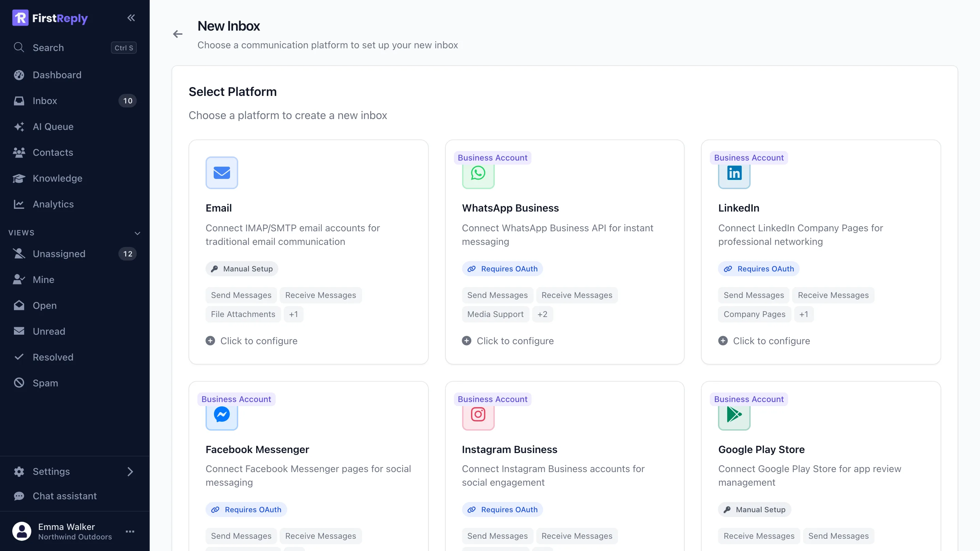980x551 pixels.
Task: Collapse the sidebar with double-chevron icon
Action: click(131, 18)
